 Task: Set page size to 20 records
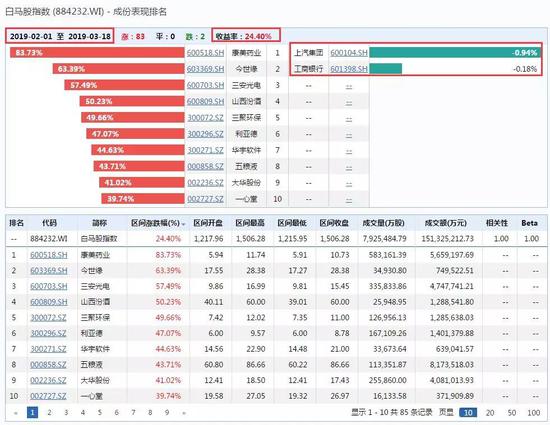[490, 413]
